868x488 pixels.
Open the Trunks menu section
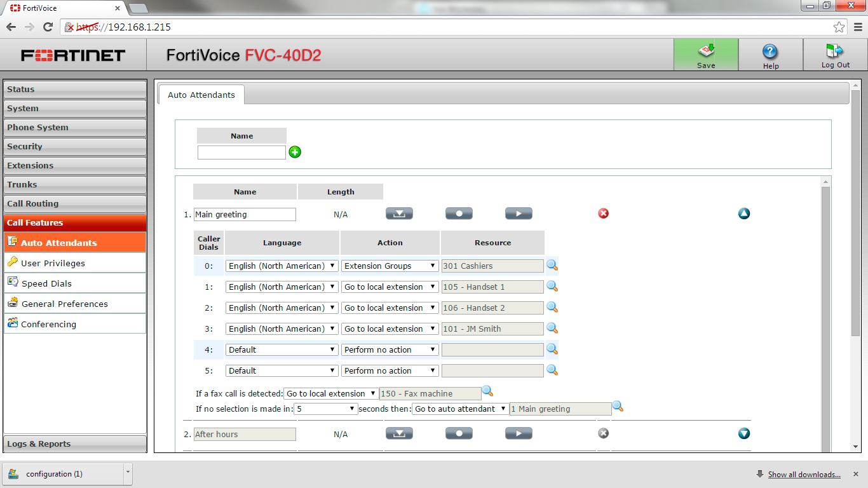pos(75,185)
